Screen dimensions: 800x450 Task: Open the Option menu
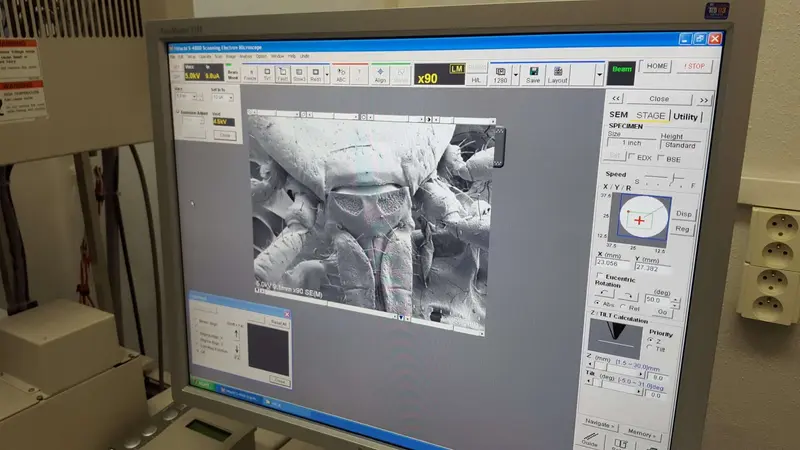click(261, 56)
